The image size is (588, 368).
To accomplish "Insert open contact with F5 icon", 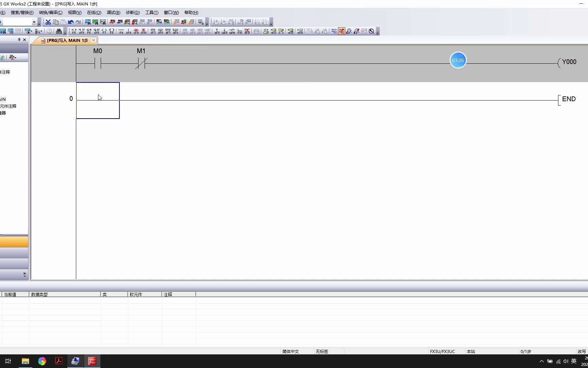I will pyautogui.click(x=74, y=31).
